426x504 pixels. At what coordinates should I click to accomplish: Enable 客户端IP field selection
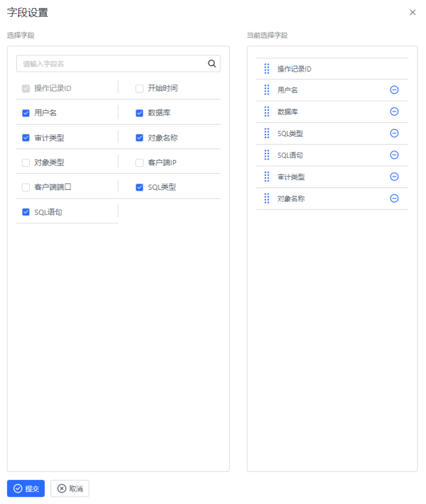click(139, 163)
